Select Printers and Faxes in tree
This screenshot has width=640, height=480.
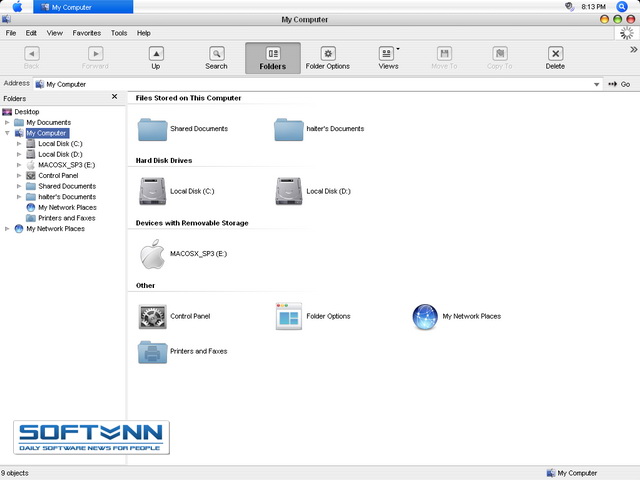click(67, 218)
